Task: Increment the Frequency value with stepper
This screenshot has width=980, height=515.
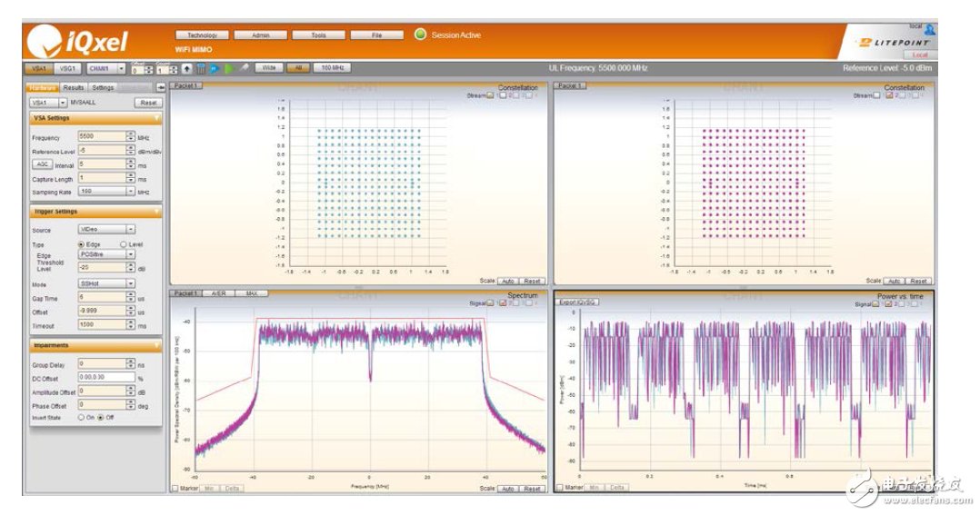Action: click(130, 134)
